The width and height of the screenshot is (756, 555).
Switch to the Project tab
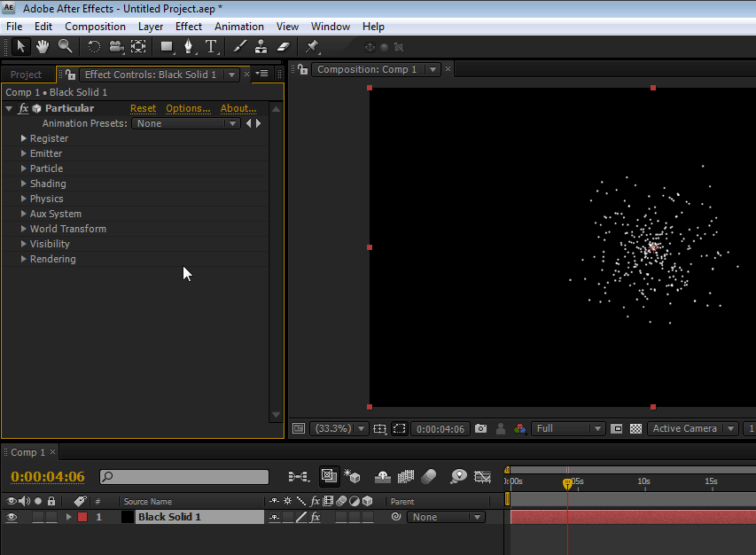click(26, 74)
